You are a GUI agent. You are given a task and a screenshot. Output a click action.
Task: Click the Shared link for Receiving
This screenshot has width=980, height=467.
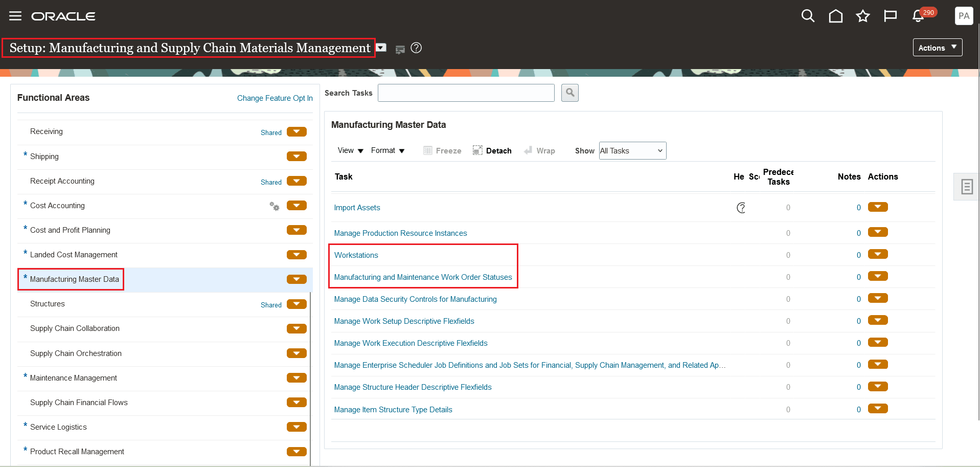pyautogui.click(x=271, y=132)
